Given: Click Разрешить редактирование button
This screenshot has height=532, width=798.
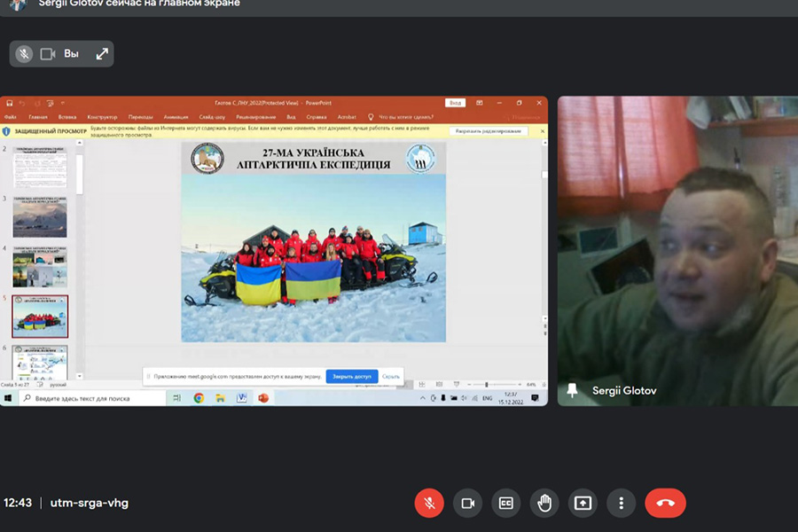Looking at the screenshot, I should pos(489,131).
